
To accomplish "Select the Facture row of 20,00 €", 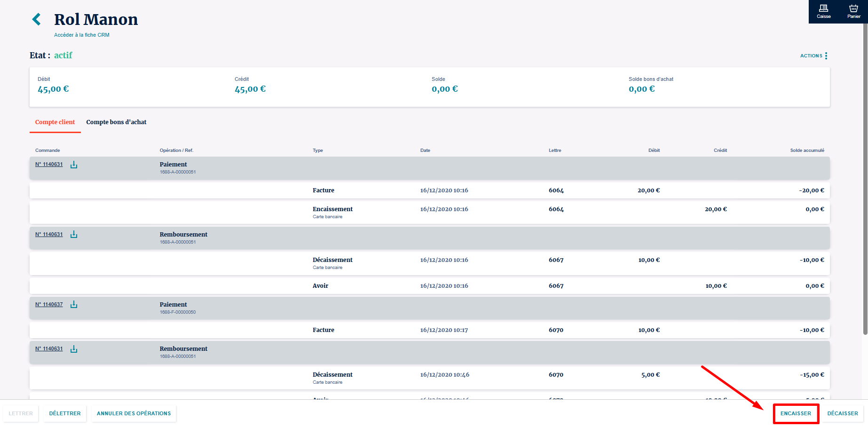I will coord(429,190).
